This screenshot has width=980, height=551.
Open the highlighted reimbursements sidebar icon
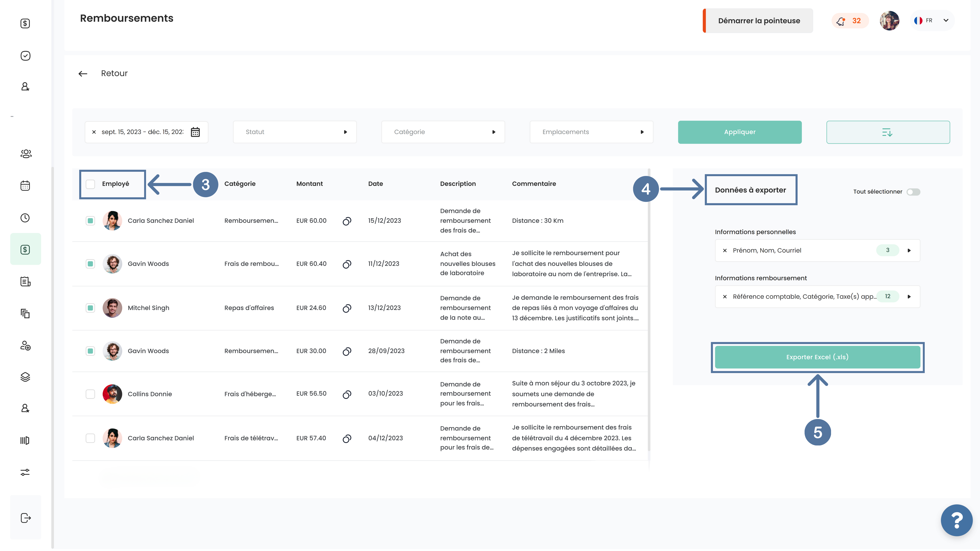[x=25, y=249]
